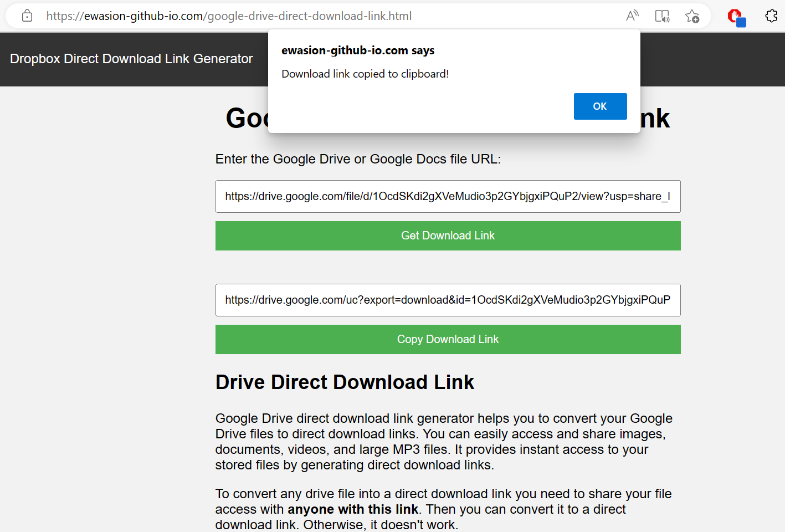Viewport: 785px width, 532px height.
Task: Enter Immersive Reader view icon
Action: (662, 16)
